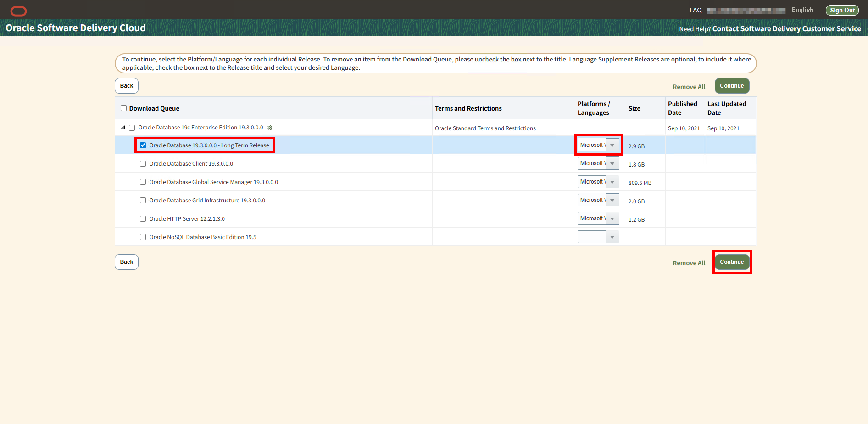Screen dimensions: 868x424
Task: Click the 2.0 GB size value
Action: [x=636, y=201]
